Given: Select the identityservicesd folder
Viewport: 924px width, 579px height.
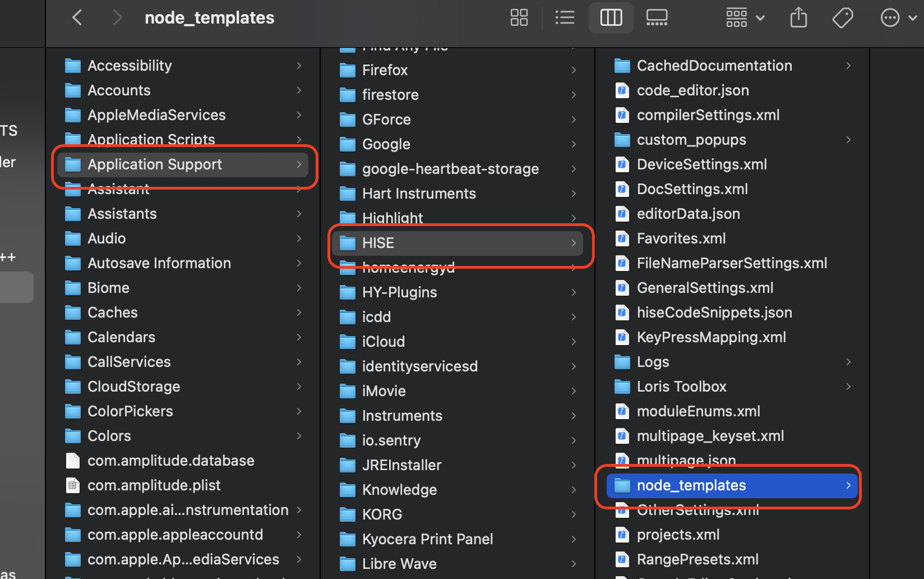Looking at the screenshot, I should click(x=458, y=366).
